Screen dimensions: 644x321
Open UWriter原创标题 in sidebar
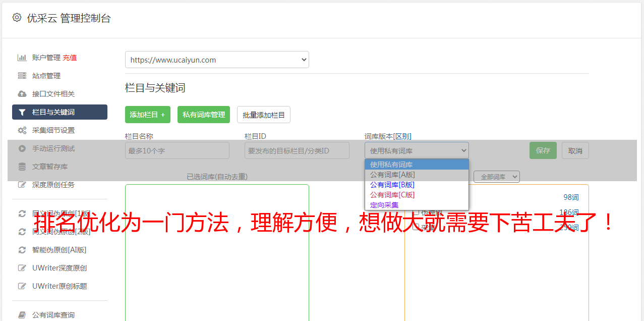(x=60, y=286)
